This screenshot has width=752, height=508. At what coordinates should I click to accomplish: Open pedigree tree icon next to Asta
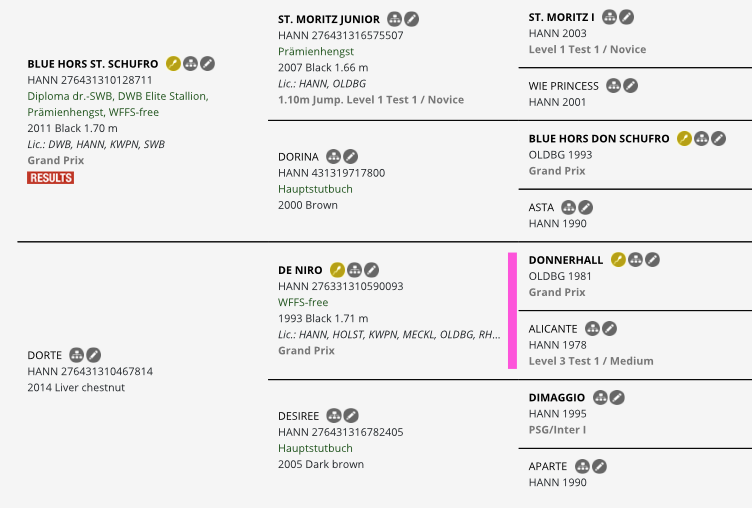568,207
